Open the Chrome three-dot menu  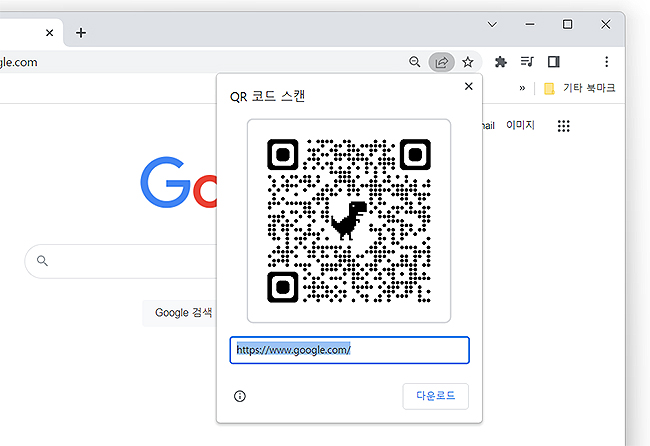tap(606, 62)
